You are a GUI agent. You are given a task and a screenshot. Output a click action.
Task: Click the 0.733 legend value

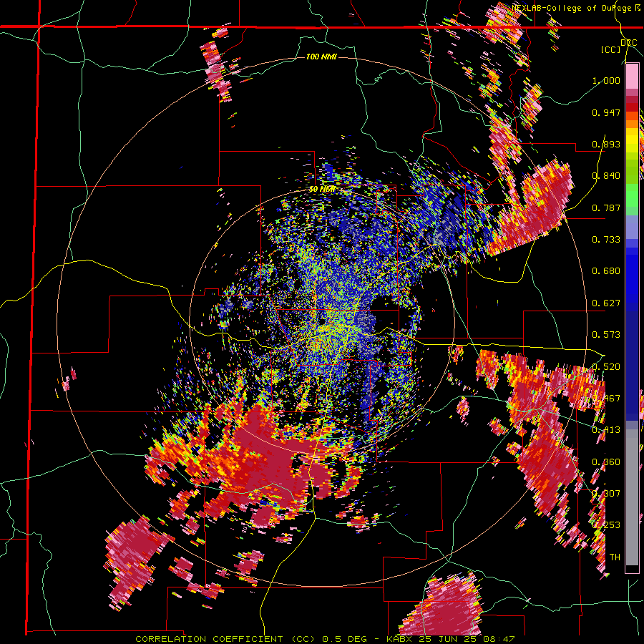coord(606,240)
